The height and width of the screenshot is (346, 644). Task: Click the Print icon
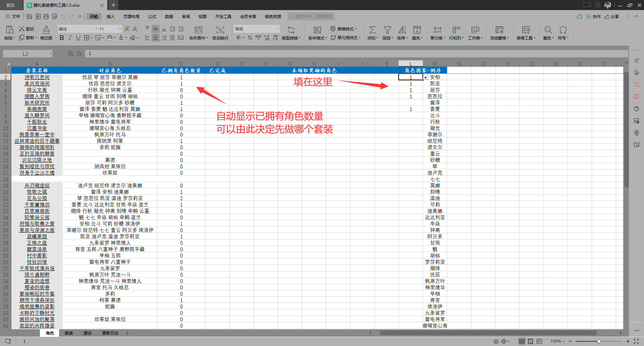coord(46,16)
